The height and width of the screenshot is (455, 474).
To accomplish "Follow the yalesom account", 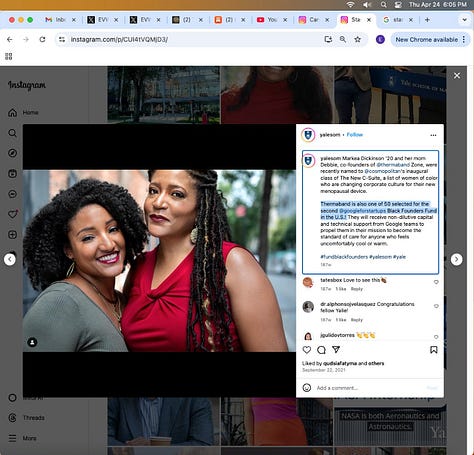I will tap(354, 135).
